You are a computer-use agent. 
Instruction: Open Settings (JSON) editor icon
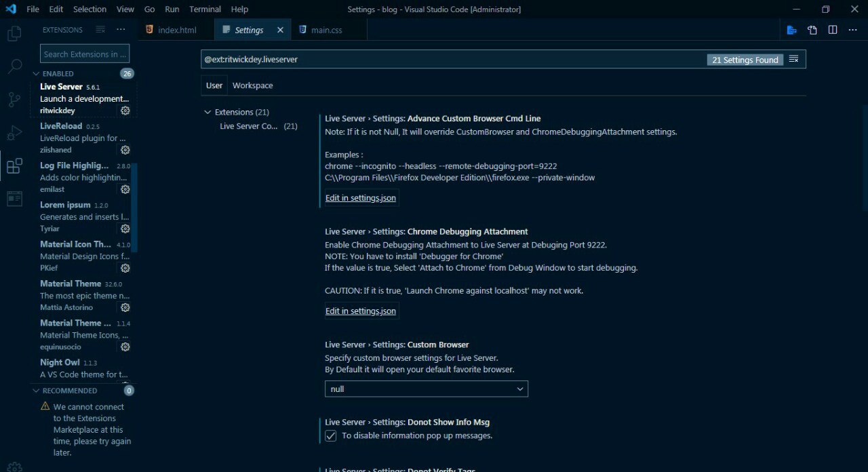(x=812, y=30)
